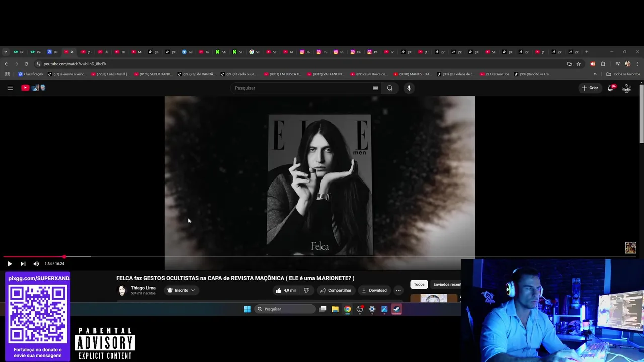Start voice search with microphone icon

coord(409,88)
